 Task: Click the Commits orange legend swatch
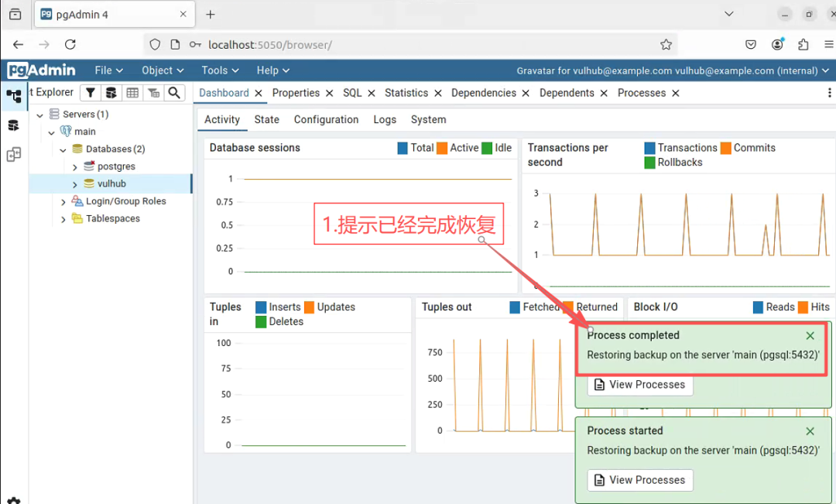(x=725, y=148)
